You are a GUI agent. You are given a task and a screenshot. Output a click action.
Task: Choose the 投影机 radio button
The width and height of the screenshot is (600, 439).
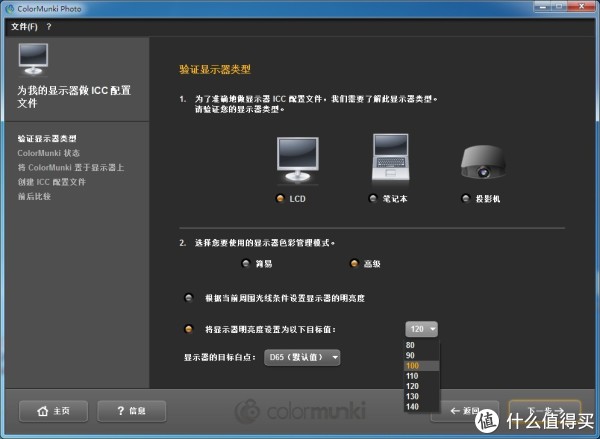(465, 198)
